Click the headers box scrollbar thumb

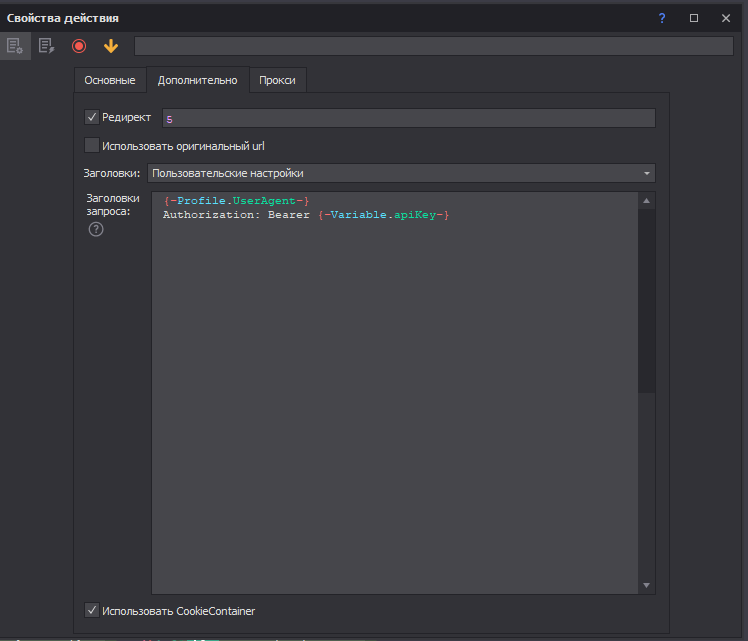coord(647,300)
